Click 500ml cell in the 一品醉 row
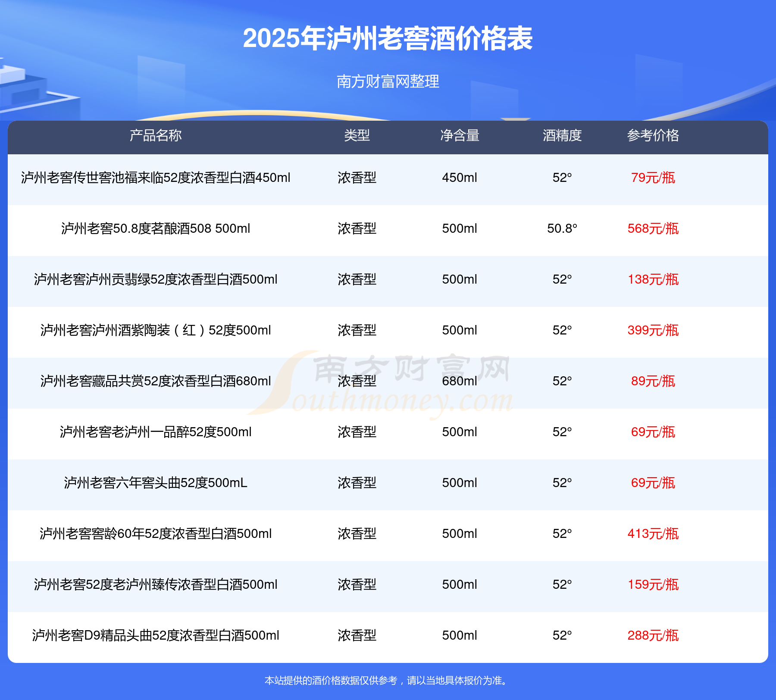 pyautogui.click(x=460, y=432)
